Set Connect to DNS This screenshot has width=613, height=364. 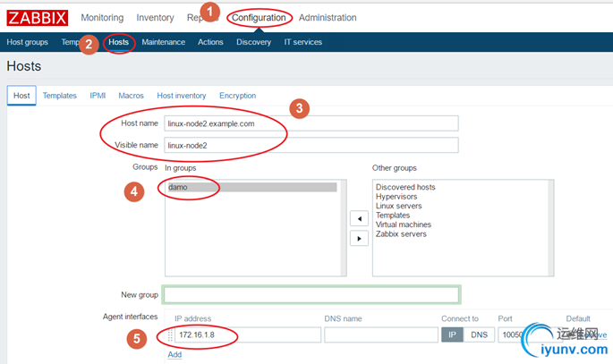pyautogui.click(x=479, y=335)
